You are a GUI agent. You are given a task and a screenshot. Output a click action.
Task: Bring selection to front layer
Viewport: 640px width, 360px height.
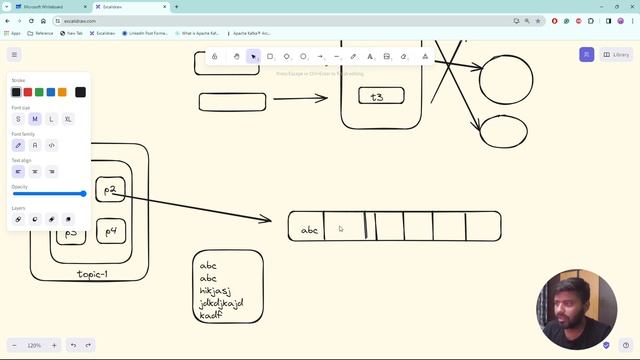pyautogui.click(x=68, y=219)
